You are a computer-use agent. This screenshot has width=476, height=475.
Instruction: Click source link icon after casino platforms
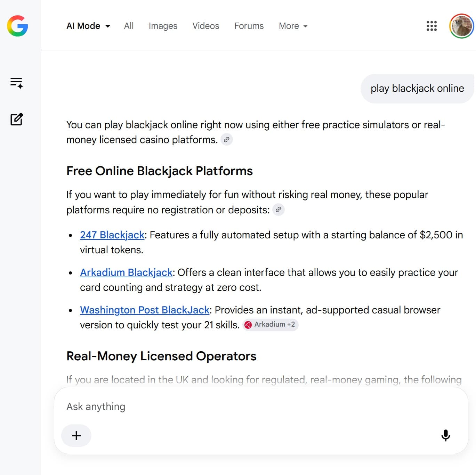[227, 140]
